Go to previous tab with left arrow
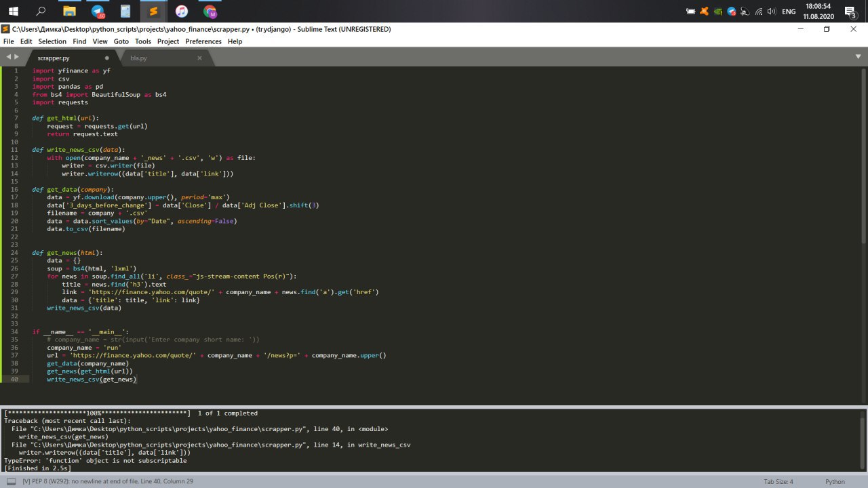This screenshot has height=488, width=868. pyautogui.click(x=8, y=57)
